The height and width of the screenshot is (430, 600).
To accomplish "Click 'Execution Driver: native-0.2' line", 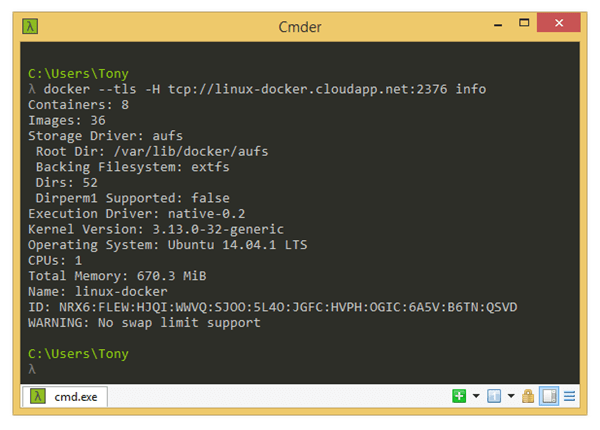I will 137,213.
